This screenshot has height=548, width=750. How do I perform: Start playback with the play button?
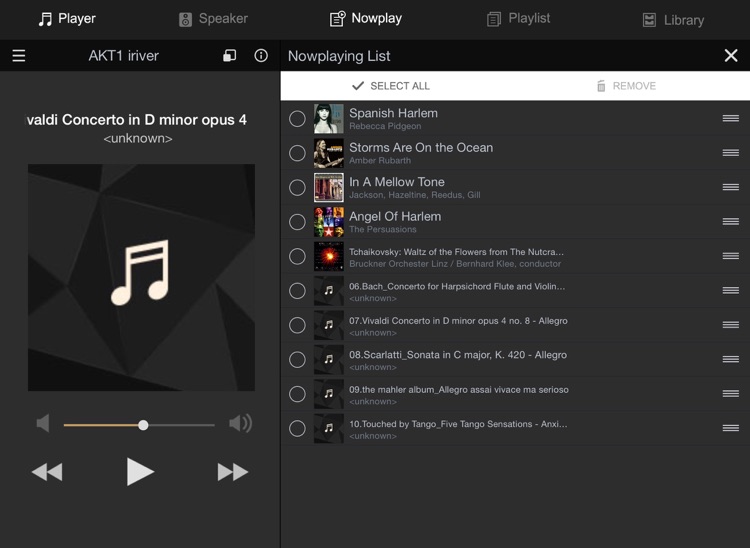pos(140,472)
